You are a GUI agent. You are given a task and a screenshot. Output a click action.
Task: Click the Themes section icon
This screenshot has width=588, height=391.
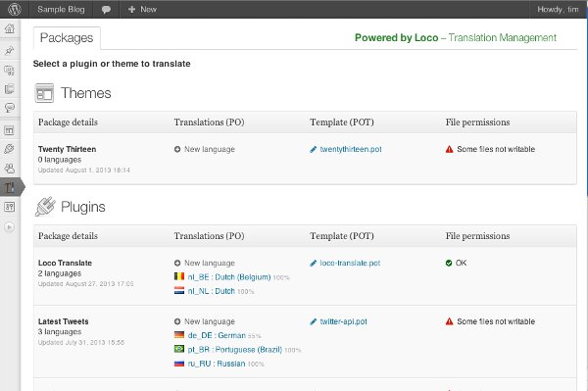[x=44, y=93]
